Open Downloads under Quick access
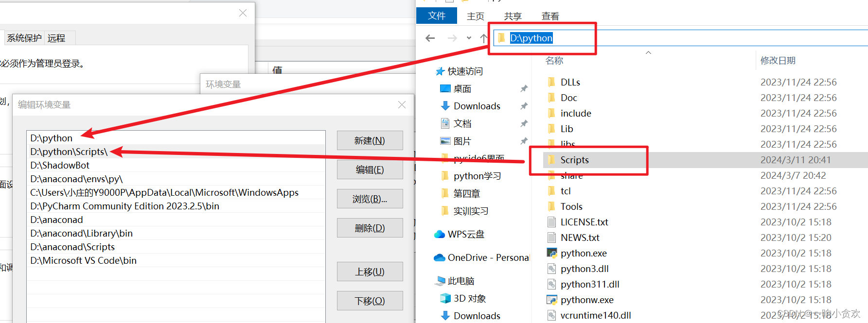Viewport: 868px width, 323px height. tap(477, 106)
